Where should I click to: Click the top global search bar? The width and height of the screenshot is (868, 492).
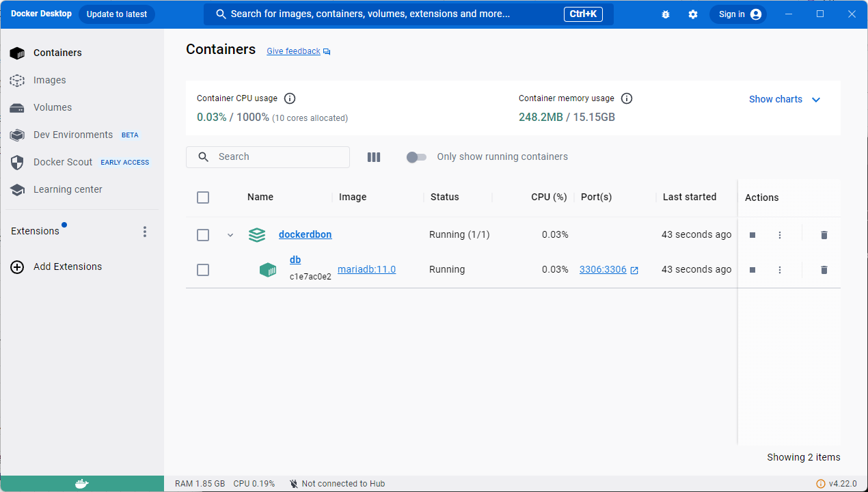(x=409, y=14)
